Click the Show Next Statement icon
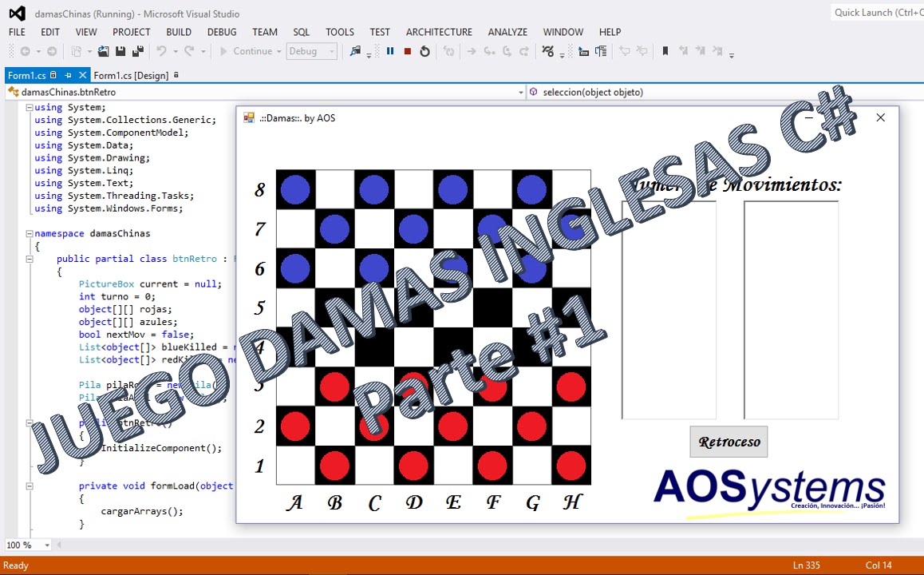Viewport: 924px width, 575px height. pyautogui.click(x=472, y=51)
